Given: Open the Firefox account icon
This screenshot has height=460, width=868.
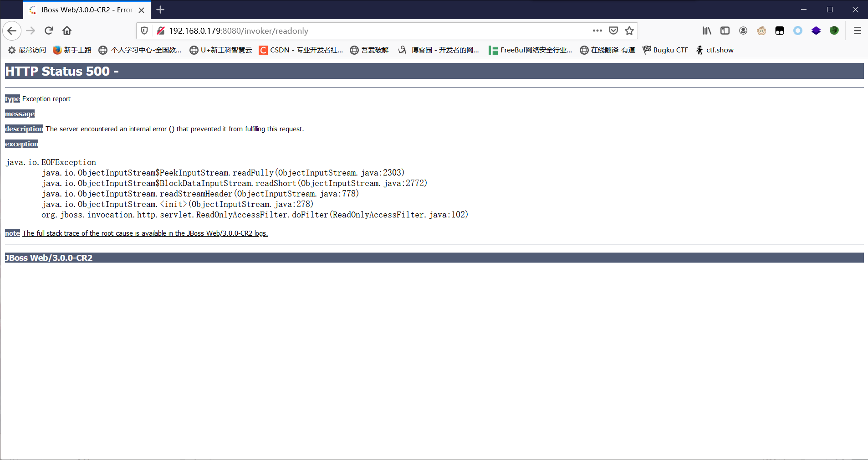Looking at the screenshot, I should tap(743, 31).
